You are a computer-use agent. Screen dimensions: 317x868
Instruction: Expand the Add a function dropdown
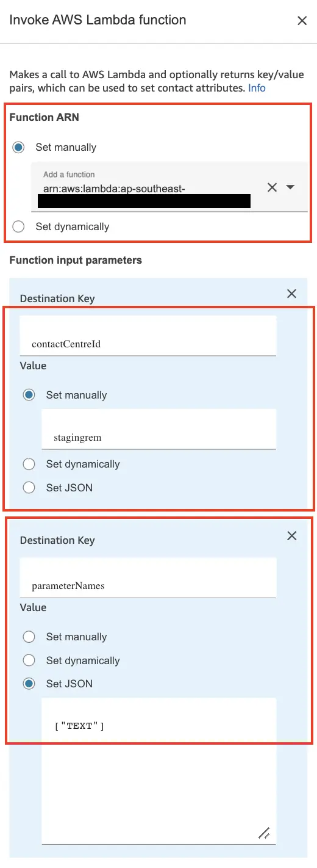[290, 187]
